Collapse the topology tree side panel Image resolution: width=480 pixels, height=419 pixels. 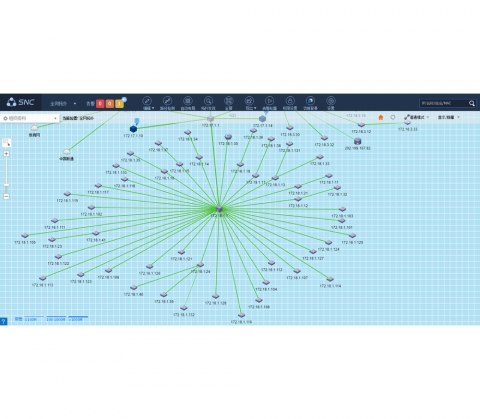click(55, 118)
